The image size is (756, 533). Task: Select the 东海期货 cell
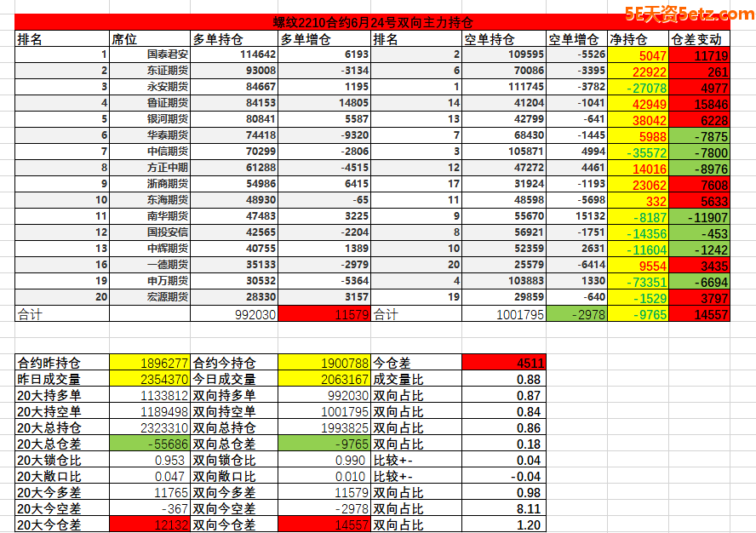click(150, 200)
